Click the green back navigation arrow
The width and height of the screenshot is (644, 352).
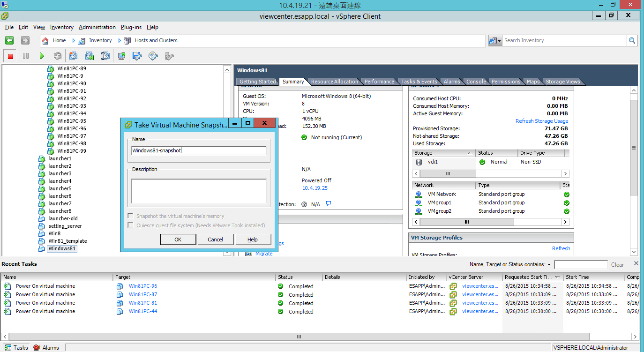pyautogui.click(x=9, y=41)
